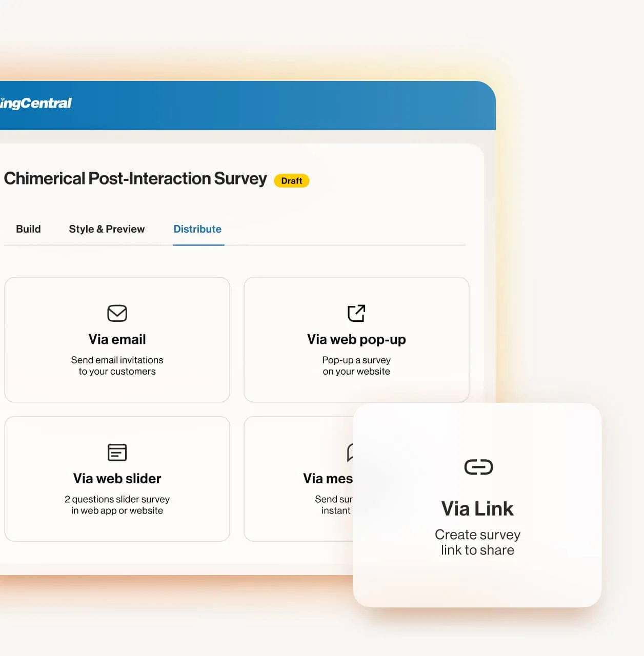
Task: Choose the Via email heading
Action: [117, 339]
